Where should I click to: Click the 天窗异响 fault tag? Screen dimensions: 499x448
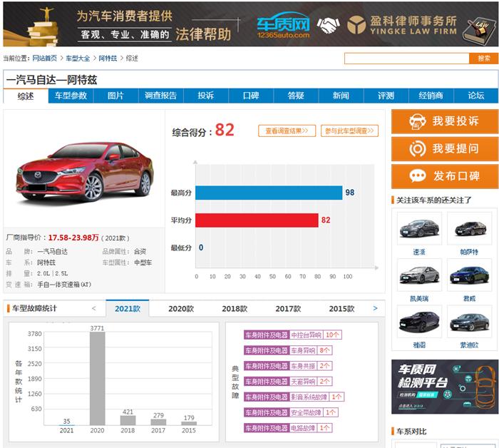click(x=288, y=382)
